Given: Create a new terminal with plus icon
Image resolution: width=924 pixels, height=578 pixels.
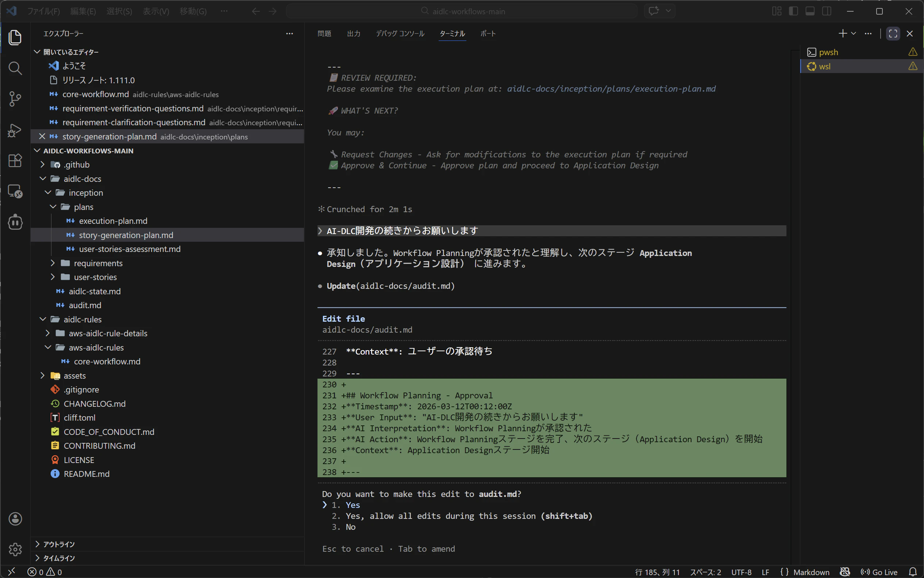Looking at the screenshot, I should point(842,34).
